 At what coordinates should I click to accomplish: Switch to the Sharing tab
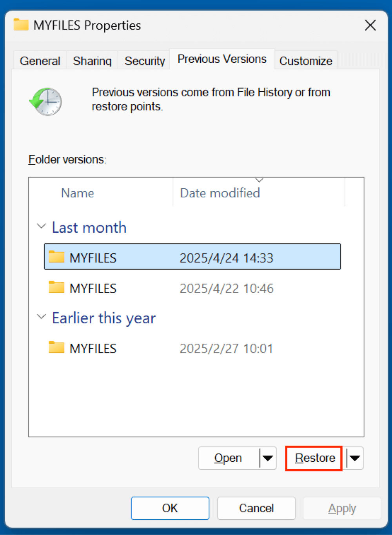tap(92, 60)
